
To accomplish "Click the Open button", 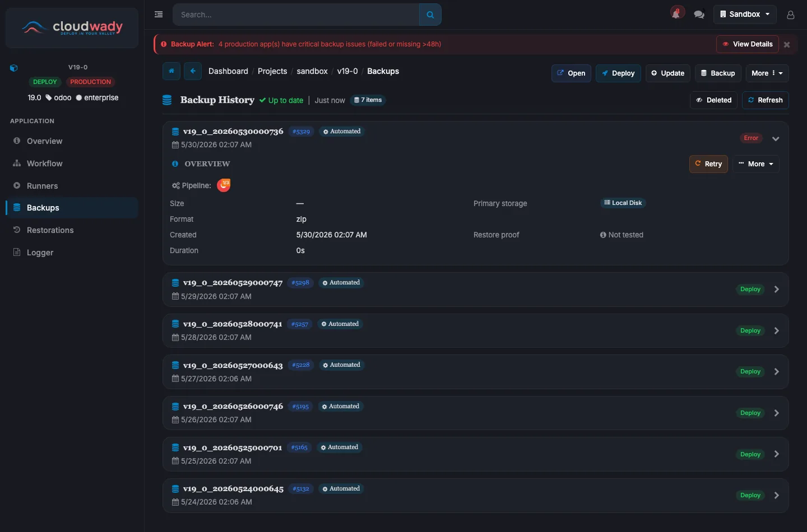I will [571, 73].
